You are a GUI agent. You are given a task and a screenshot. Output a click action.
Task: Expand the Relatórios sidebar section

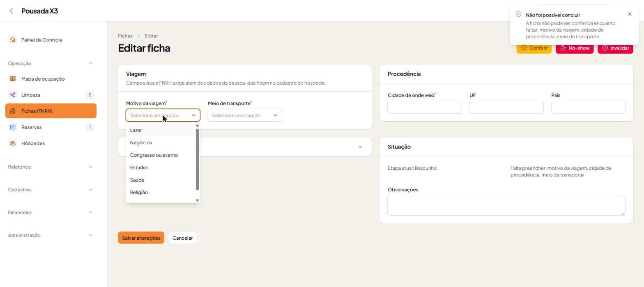[x=90, y=167]
